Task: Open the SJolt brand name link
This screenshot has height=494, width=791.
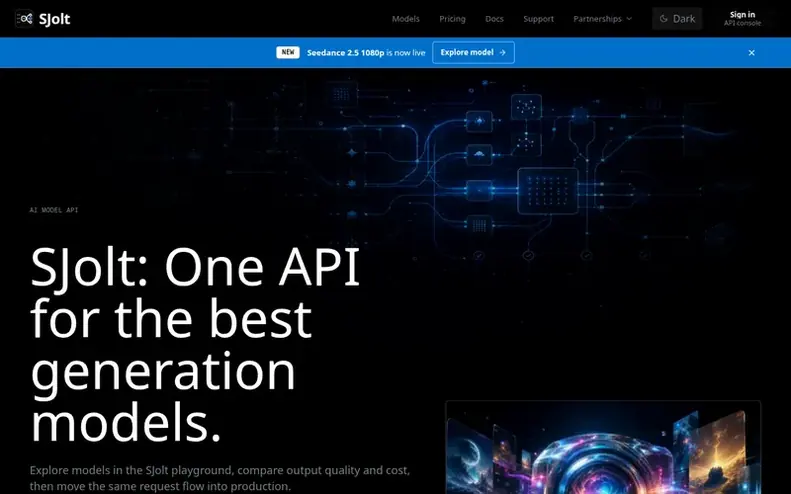Action: click(x=54, y=19)
